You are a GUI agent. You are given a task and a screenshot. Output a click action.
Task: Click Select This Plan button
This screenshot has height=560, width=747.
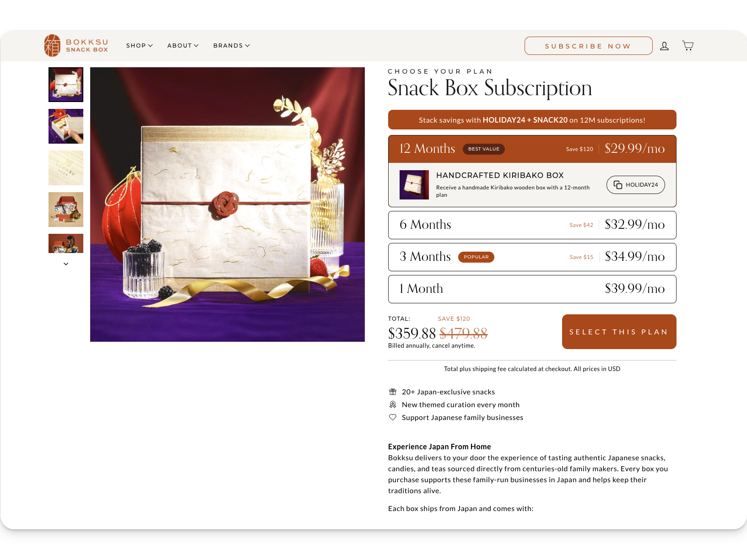(619, 332)
